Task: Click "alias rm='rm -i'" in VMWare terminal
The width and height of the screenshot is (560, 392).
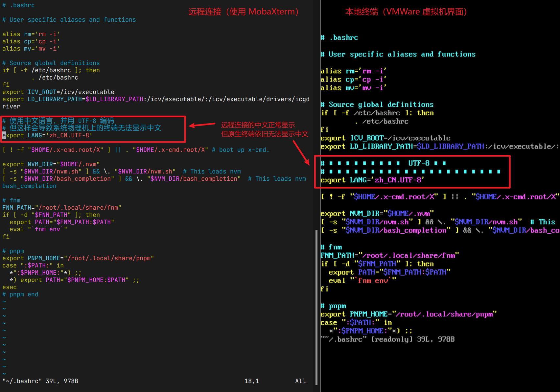Action: tap(353, 71)
